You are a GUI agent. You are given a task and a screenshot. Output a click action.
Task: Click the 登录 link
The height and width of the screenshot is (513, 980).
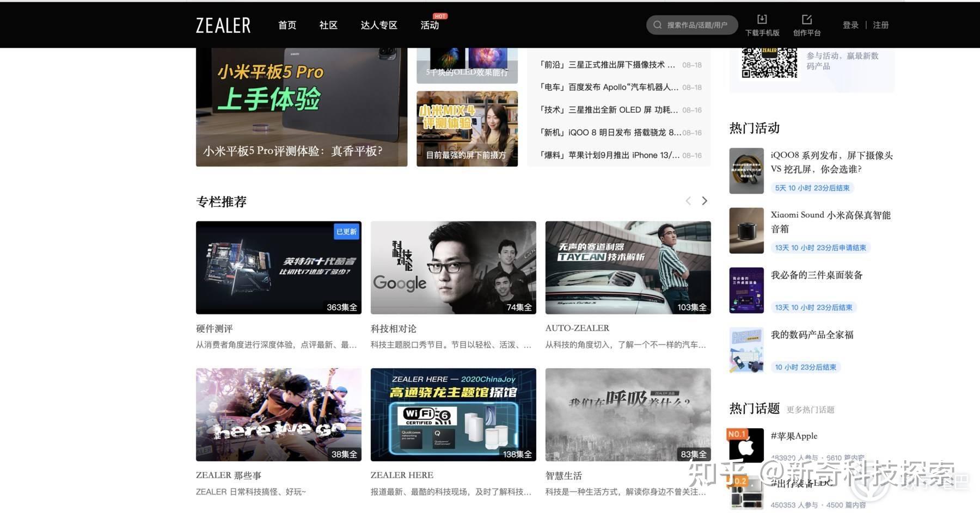850,25
